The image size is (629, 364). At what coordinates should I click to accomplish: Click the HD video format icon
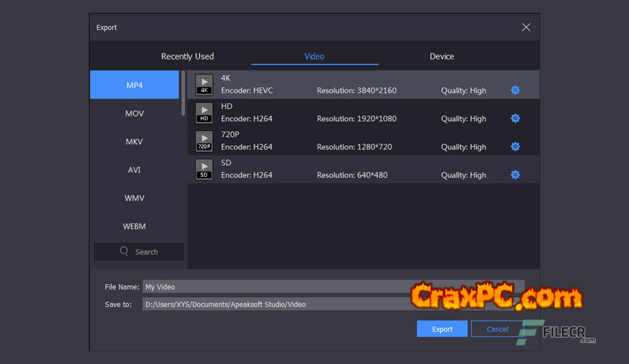pyautogui.click(x=204, y=113)
